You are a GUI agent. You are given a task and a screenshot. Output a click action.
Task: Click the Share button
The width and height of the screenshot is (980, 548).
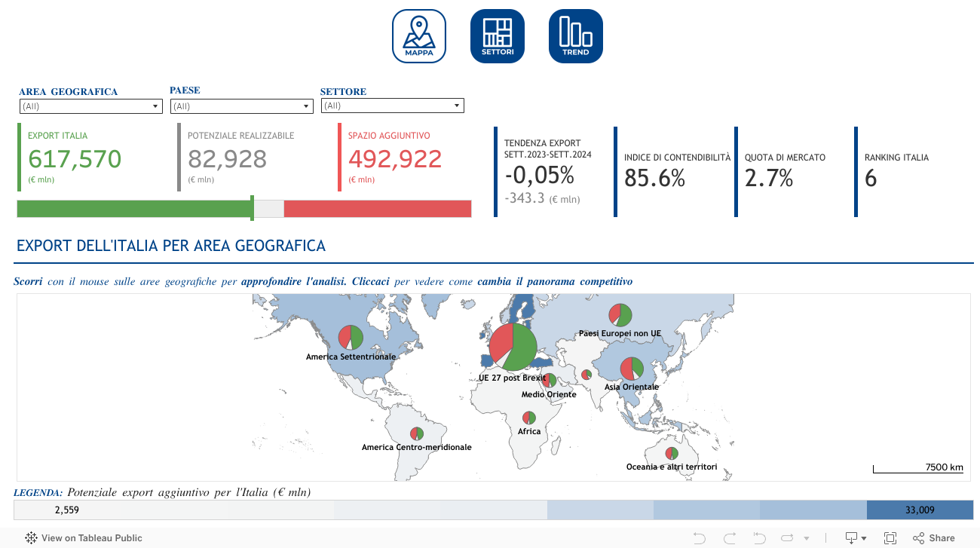coord(934,538)
